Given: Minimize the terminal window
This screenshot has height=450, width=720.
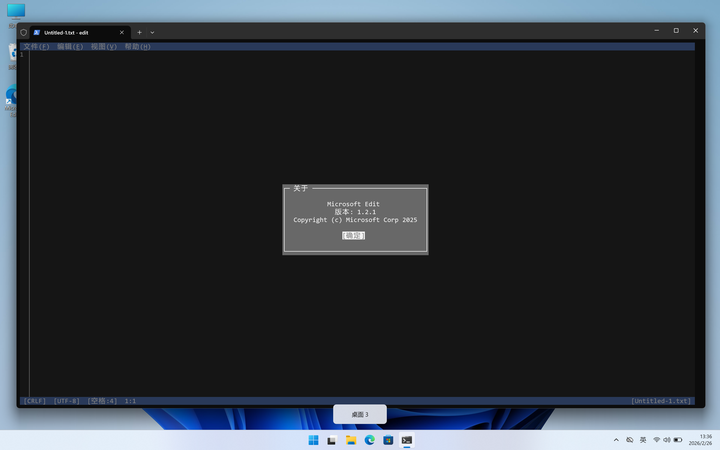Looking at the screenshot, I should coord(657,31).
